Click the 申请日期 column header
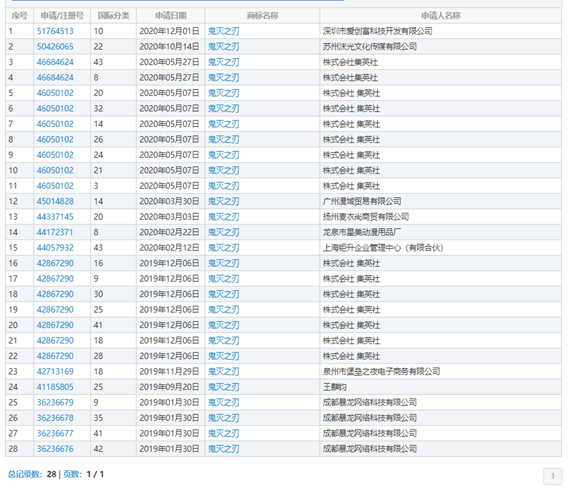The width and height of the screenshot is (573, 492). click(x=171, y=16)
